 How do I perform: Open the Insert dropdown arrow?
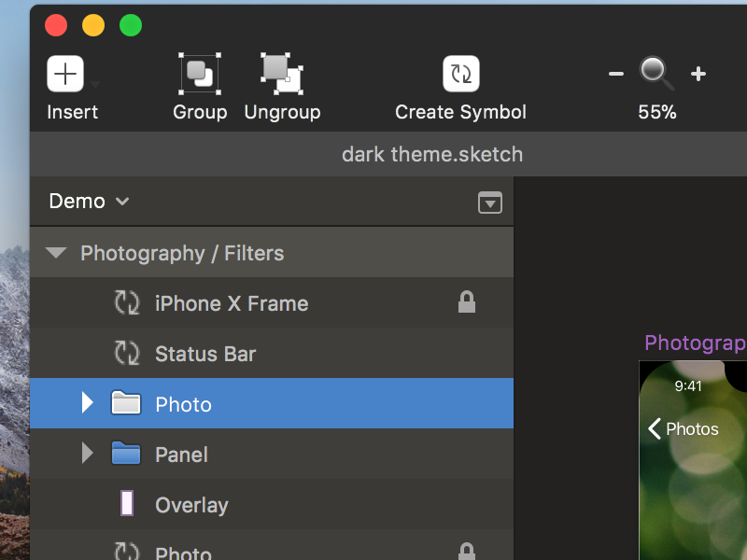pyautogui.click(x=96, y=84)
